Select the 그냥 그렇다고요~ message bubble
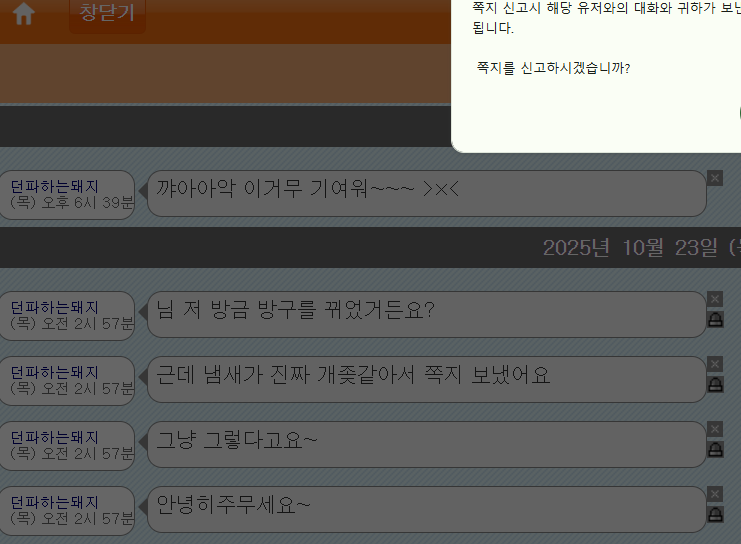The width and height of the screenshot is (741, 544). 427,444
